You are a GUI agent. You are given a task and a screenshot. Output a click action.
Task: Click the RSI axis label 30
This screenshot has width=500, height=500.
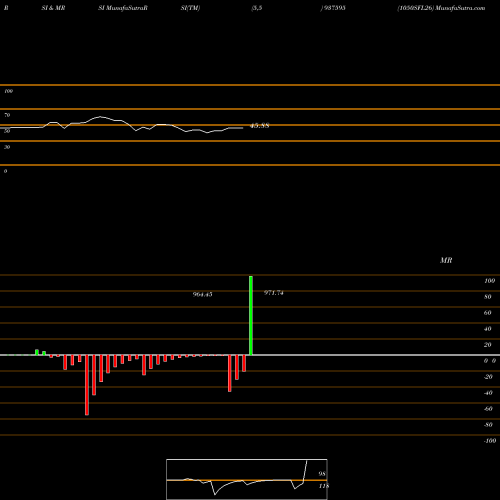[7, 147]
